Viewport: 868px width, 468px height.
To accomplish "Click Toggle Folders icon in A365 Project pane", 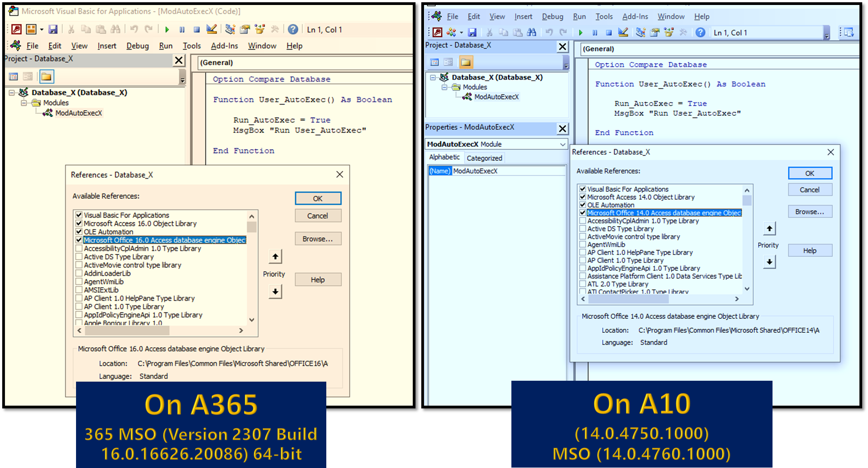I will [47, 76].
